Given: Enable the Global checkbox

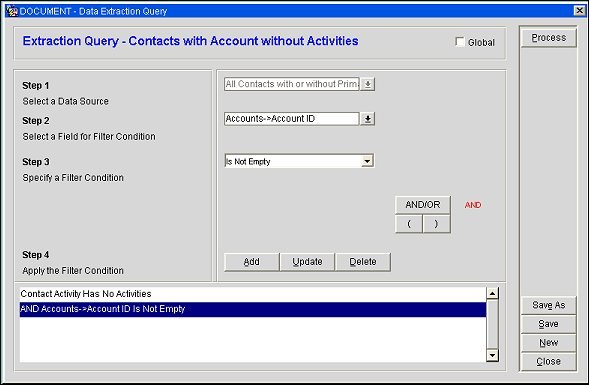Looking at the screenshot, I should click(x=460, y=42).
